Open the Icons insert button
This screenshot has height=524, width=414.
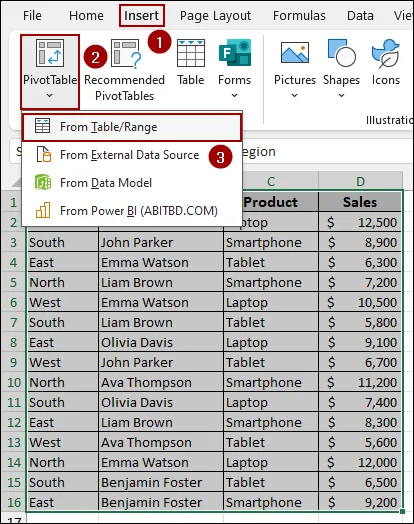coord(386,63)
